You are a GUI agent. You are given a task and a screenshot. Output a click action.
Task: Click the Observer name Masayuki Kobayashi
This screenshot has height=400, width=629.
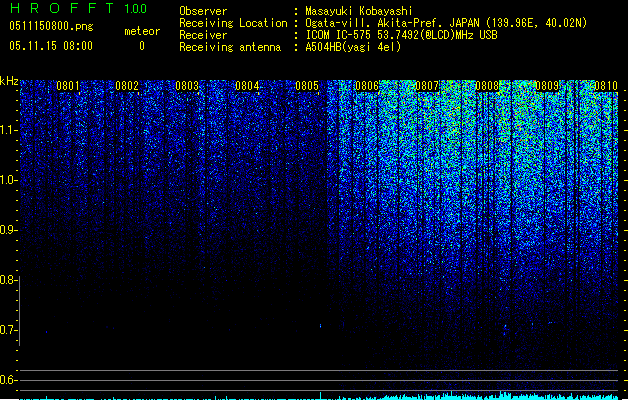(359, 11)
